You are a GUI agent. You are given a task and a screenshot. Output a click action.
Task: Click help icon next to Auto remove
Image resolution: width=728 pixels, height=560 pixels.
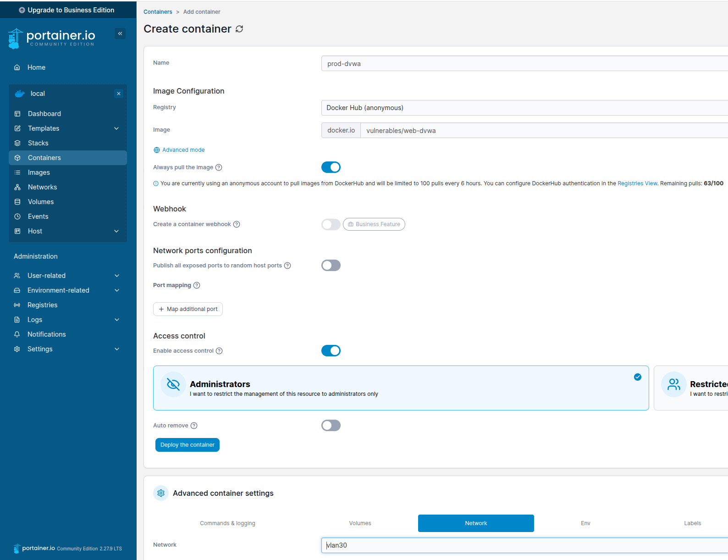194,426
